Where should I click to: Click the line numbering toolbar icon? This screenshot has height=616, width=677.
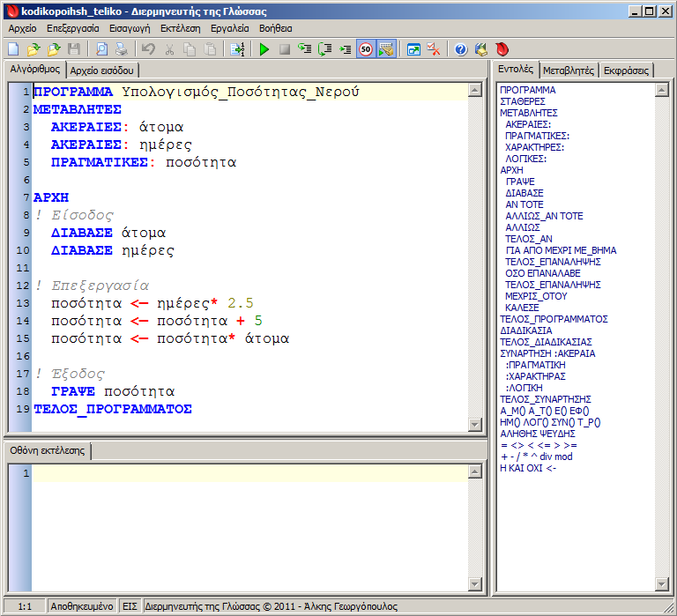(237, 49)
